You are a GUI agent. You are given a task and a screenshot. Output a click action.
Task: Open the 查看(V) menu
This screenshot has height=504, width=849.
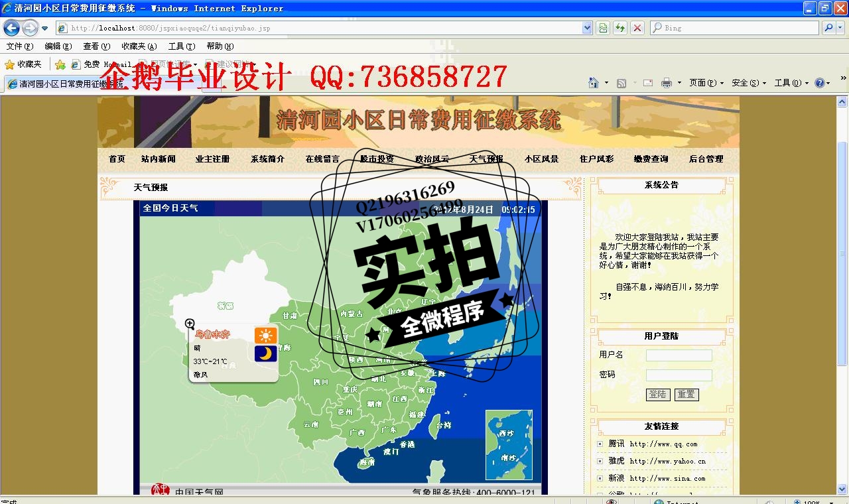click(96, 46)
